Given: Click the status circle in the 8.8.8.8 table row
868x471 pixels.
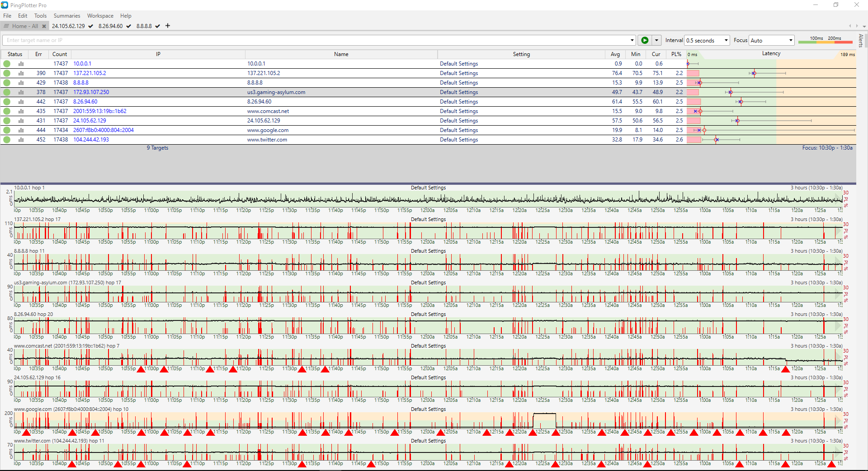Looking at the screenshot, I should tap(7, 83).
